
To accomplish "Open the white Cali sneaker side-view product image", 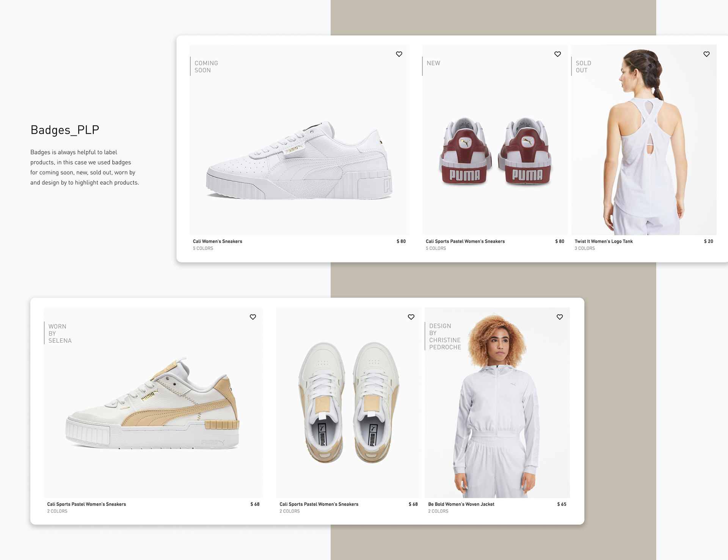I will [x=299, y=140].
